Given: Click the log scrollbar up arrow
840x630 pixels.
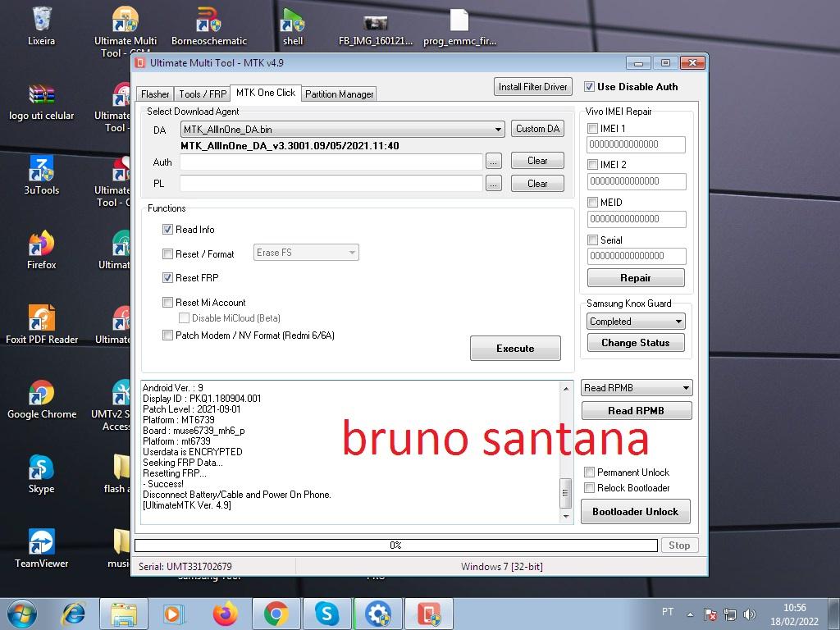Looking at the screenshot, I should 566,388.
